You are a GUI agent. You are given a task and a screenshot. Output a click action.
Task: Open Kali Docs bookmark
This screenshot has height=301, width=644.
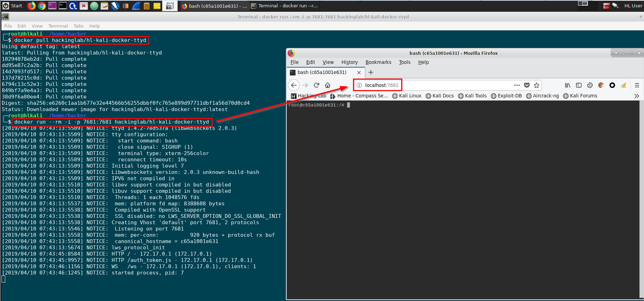pos(440,96)
